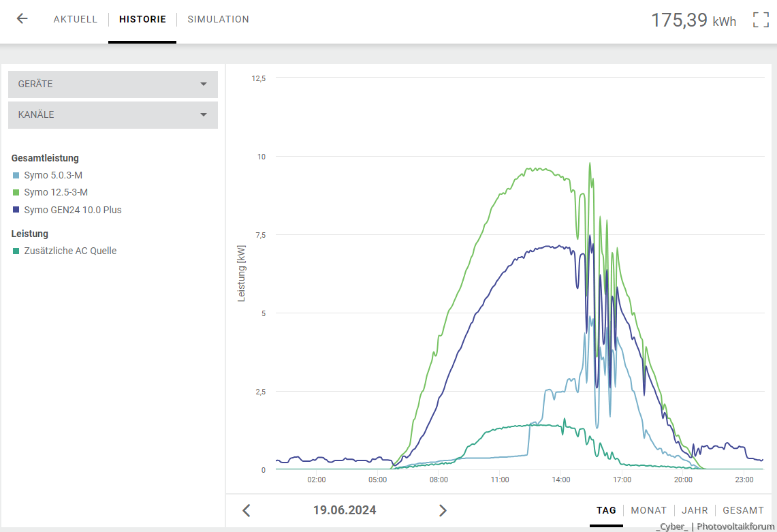Click the date 19.06.2024 to pick a day
This screenshot has height=532, width=777.
[x=345, y=510]
